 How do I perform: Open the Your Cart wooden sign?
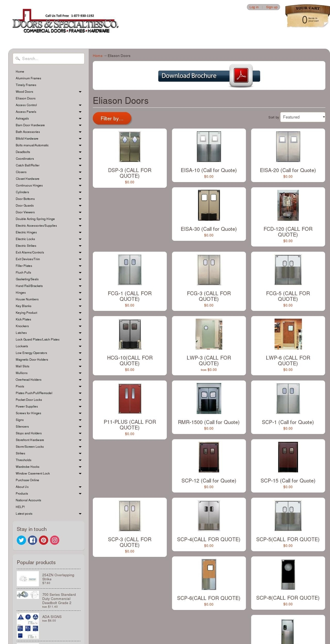[x=307, y=16]
